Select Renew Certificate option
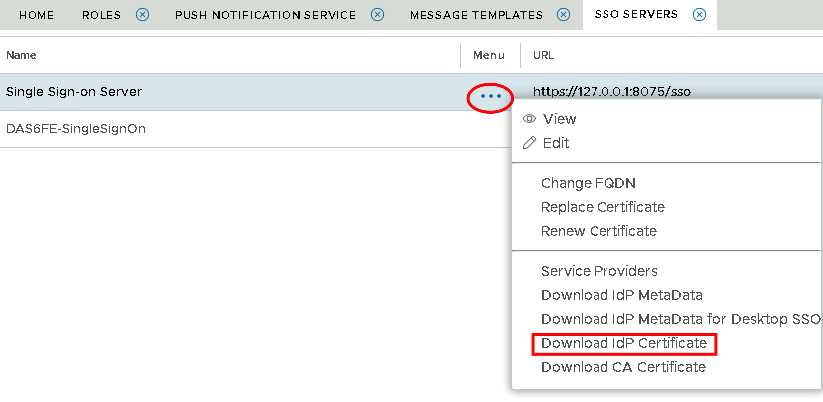 click(x=598, y=231)
